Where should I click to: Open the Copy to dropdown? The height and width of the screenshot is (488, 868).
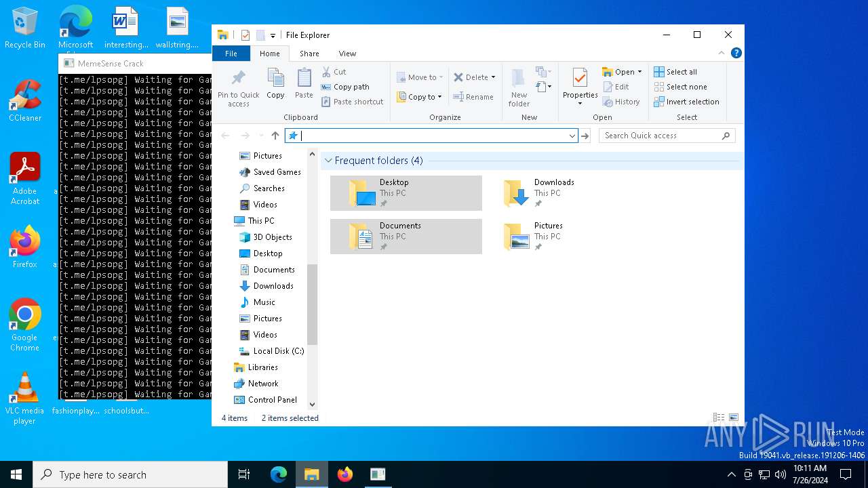420,97
